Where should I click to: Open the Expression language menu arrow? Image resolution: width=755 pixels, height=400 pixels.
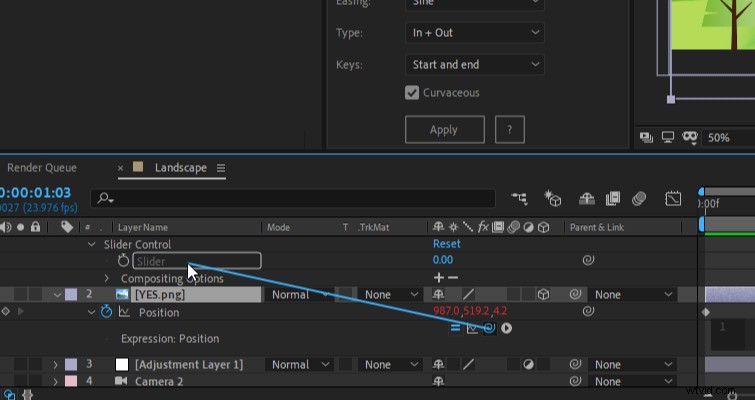click(x=506, y=328)
